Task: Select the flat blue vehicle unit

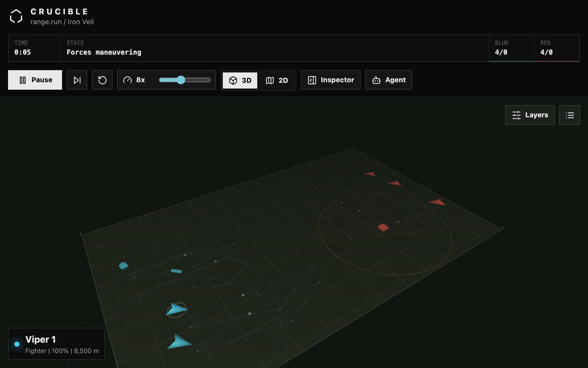Action: tap(176, 271)
